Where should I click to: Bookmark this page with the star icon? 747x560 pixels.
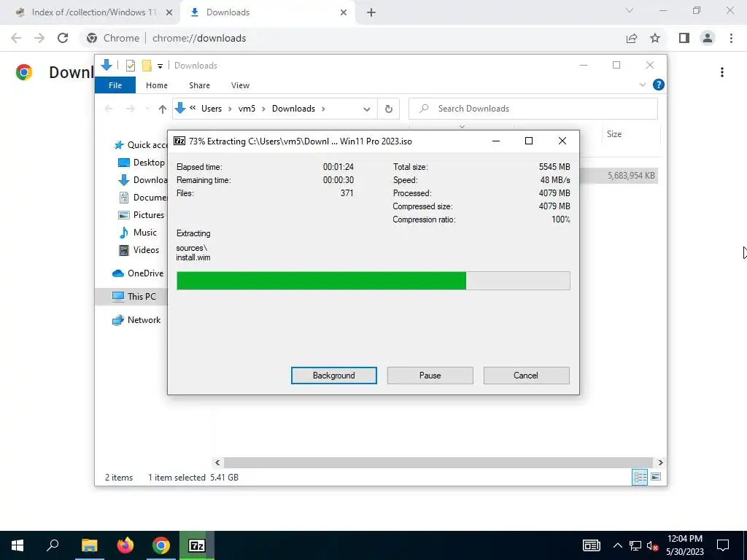pyautogui.click(x=655, y=38)
